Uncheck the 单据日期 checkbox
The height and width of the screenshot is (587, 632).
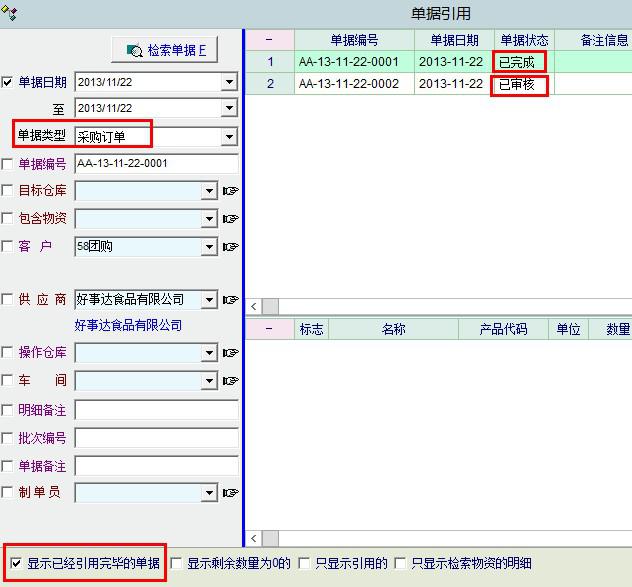tap(9, 82)
